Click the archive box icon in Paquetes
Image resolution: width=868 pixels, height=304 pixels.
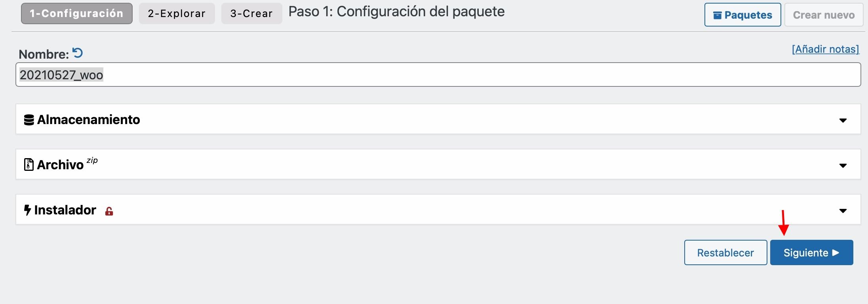(717, 15)
